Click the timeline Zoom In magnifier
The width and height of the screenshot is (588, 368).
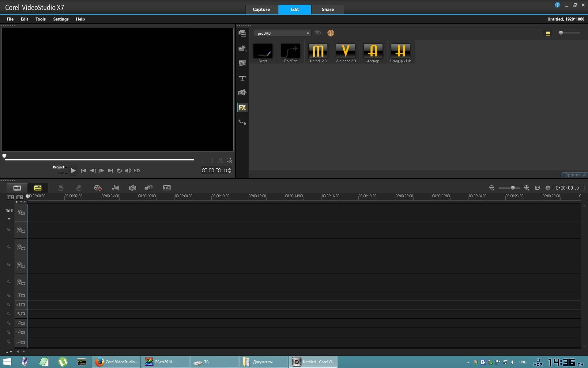click(527, 188)
